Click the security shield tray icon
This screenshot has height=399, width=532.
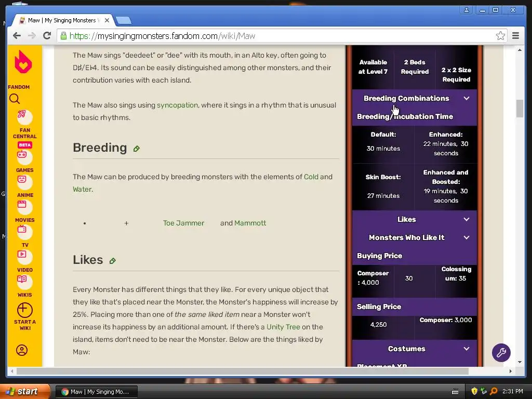click(474, 391)
